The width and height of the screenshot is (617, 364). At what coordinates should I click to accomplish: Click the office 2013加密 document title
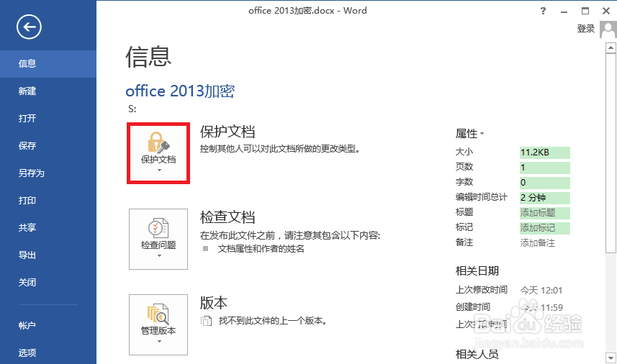click(x=180, y=91)
